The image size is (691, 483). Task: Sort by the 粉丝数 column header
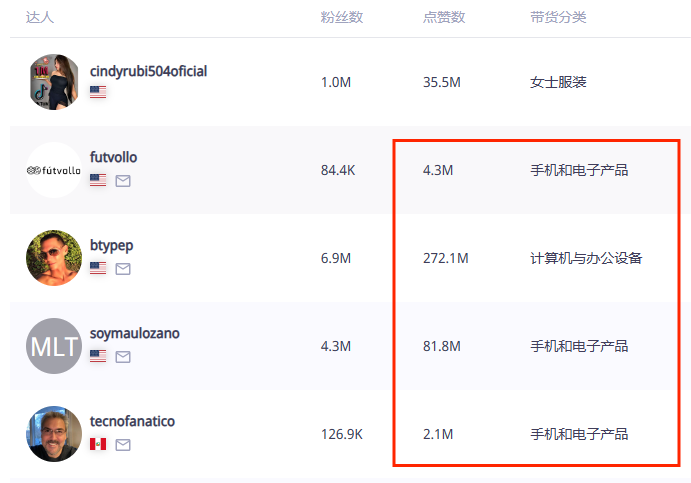[341, 18]
